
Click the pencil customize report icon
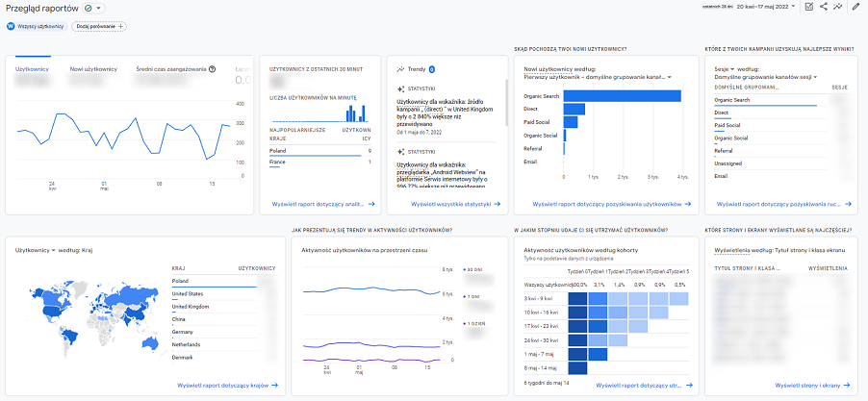click(x=855, y=7)
